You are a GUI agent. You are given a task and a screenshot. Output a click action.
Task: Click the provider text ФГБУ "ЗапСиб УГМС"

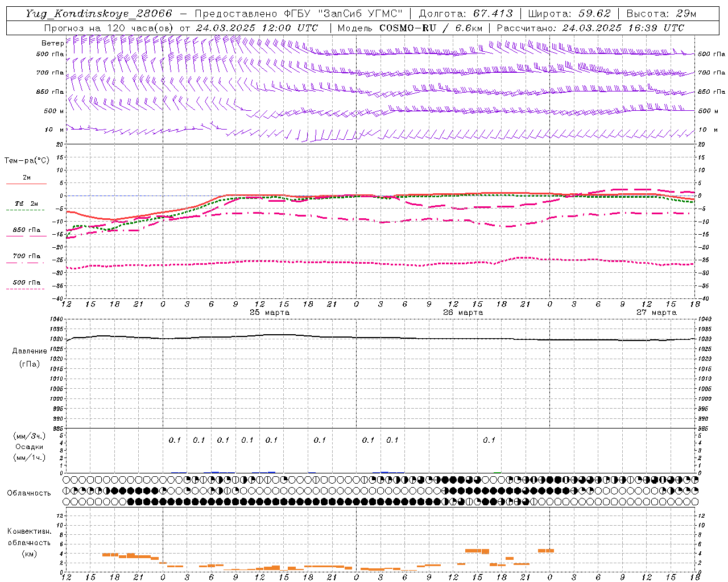pos(342,14)
